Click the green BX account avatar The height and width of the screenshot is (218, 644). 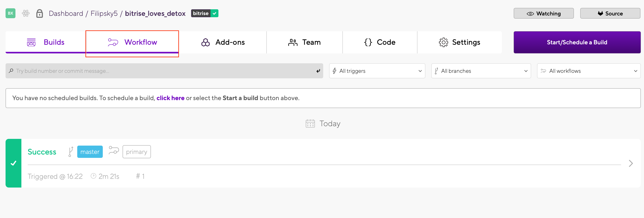[x=10, y=13]
